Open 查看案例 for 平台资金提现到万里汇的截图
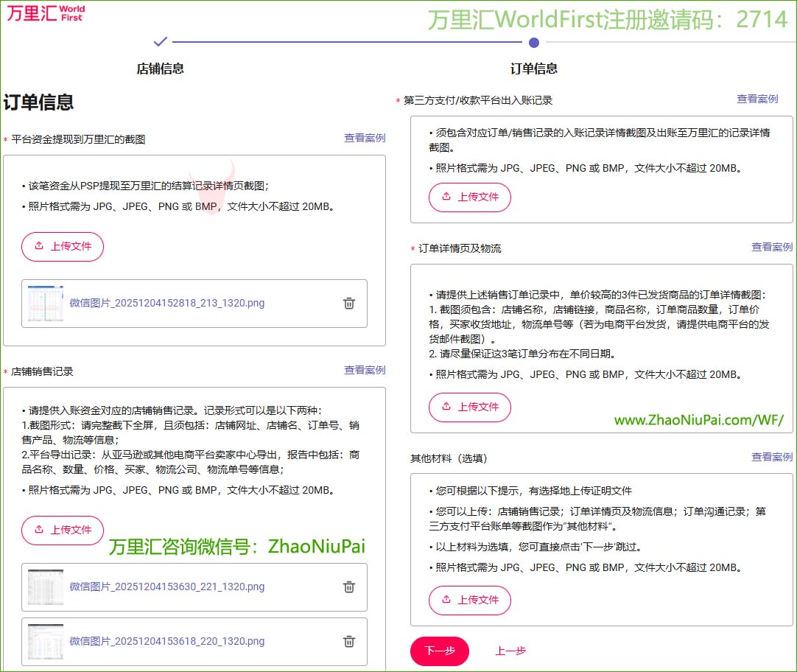This screenshot has width=797, height=672. (365, 138)
